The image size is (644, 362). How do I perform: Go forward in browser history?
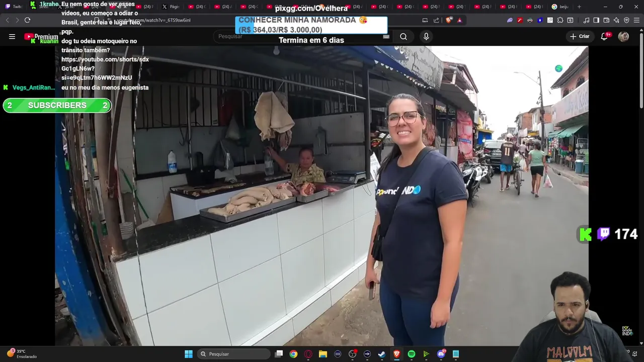(x=17, y=20)
